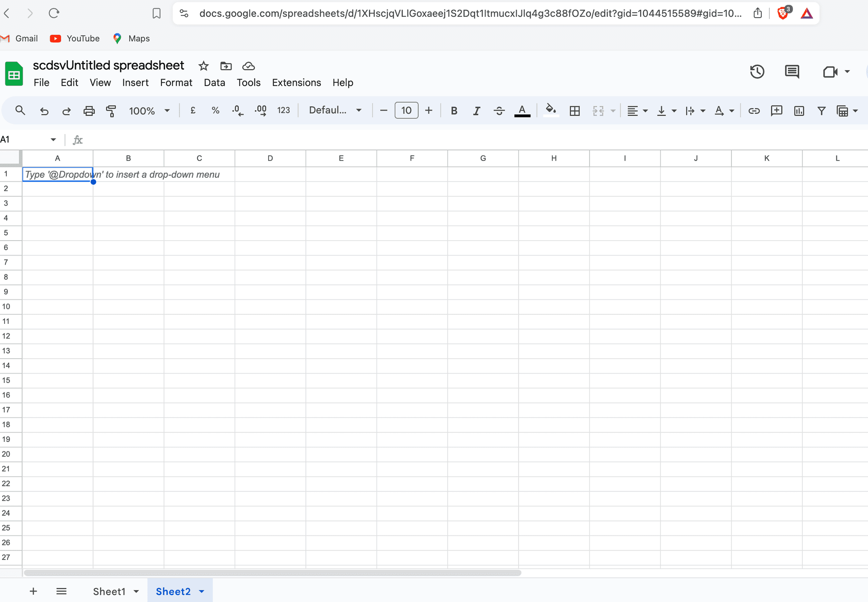Screen dimensions: 868x602
Task: Open version history
Action: pos(757,71)
